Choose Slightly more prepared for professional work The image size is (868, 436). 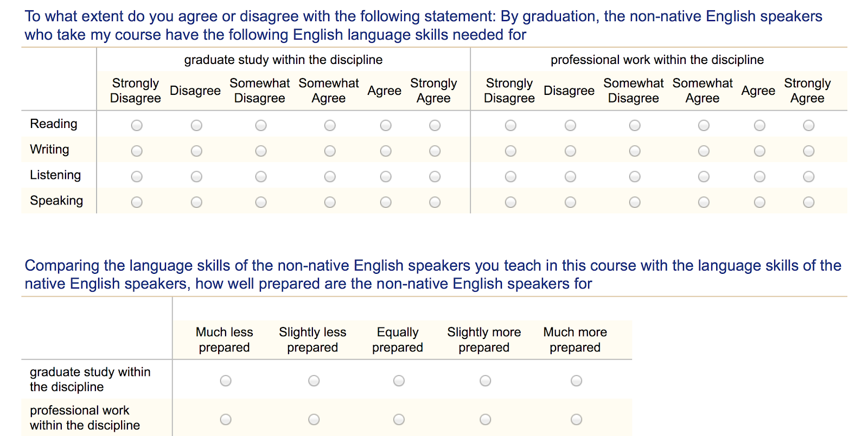(485, 419)
